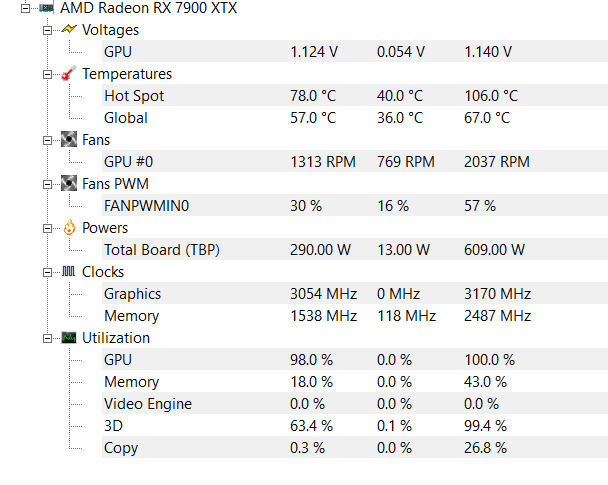Click the fan icon next to Fans
Viewport: 608px width, 485px height.
click(69, 139)
